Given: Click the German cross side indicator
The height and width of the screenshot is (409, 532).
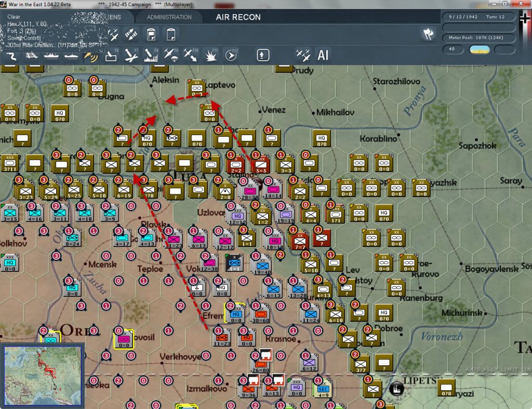Looking at the screenshot, I should click(525, 17).
